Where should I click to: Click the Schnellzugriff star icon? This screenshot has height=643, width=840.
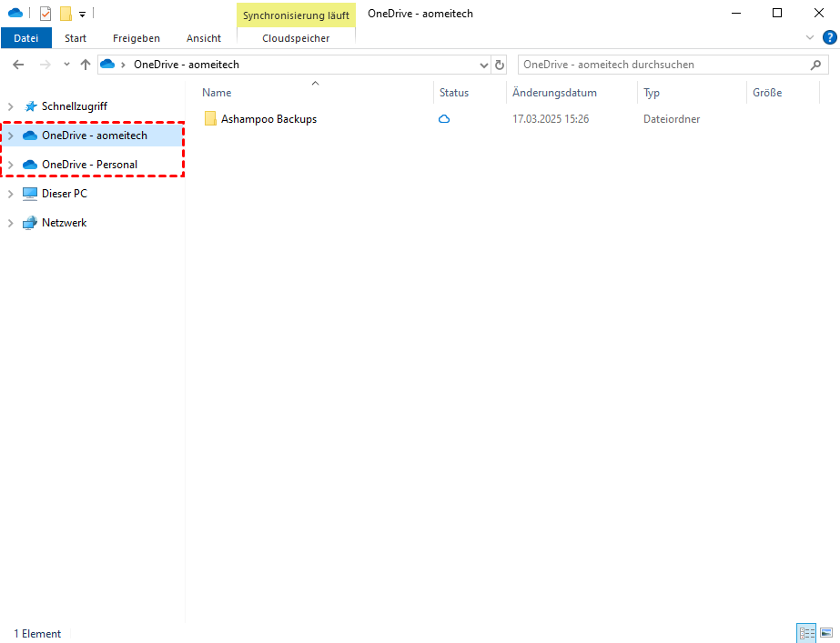(x=31, y=106)
